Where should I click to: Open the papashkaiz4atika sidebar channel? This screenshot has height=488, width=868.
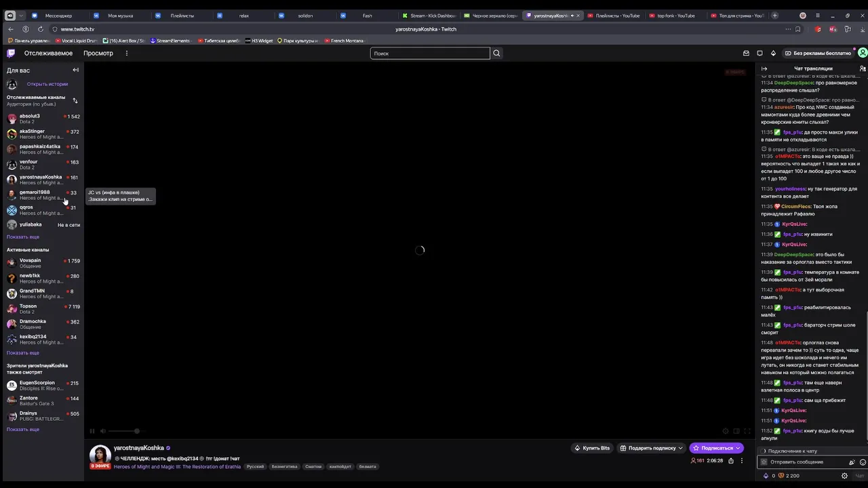(x=43, y=149)
